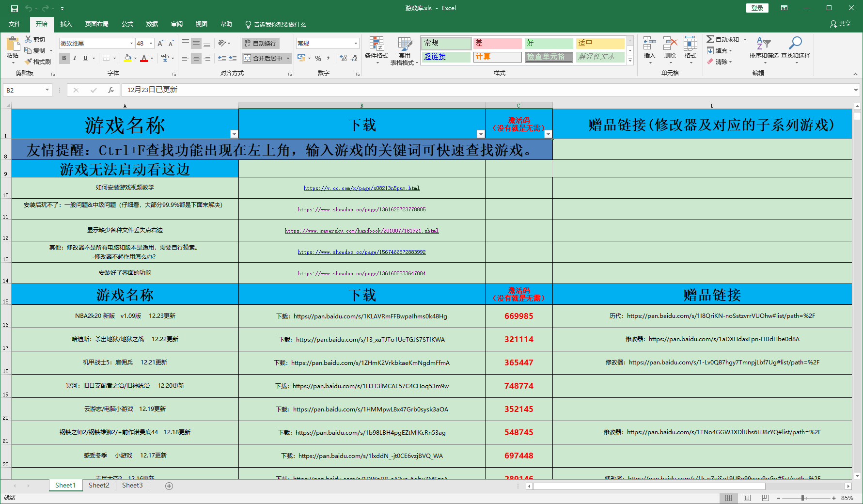
Task: Open Sort and Filter icon
Action: point(764,43)
